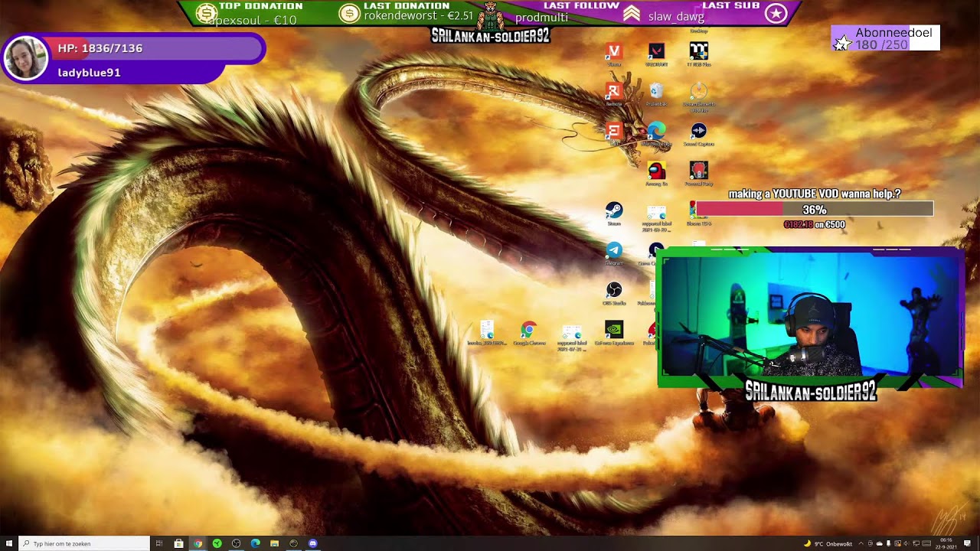Launch the Sound Capture desktop shortcut

698,132
